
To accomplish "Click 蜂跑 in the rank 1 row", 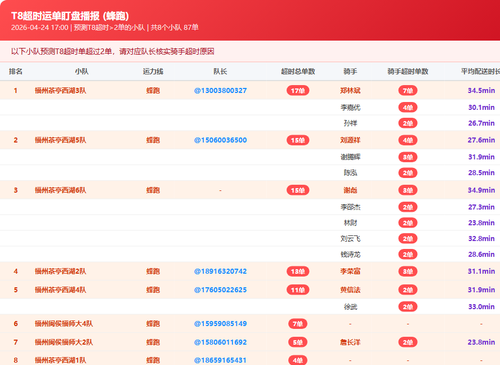I will click(x=153, y=91).
